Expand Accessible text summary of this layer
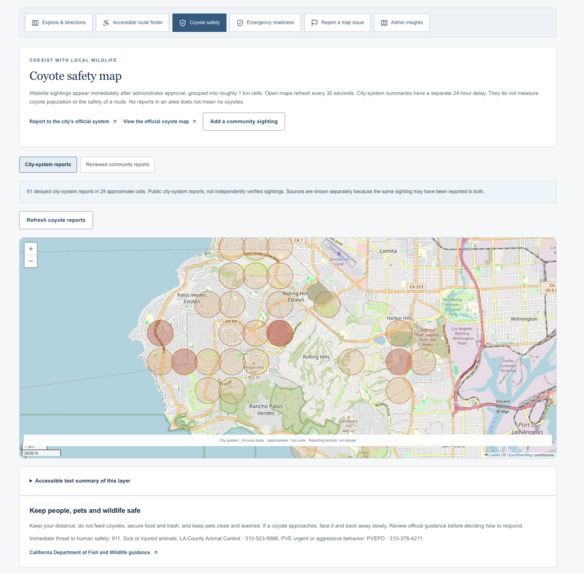The image size is (584, 573). [80, 481]
